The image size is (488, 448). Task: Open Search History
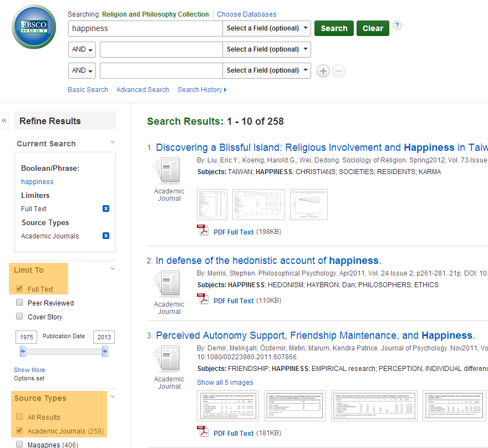(x=200, y=90)
